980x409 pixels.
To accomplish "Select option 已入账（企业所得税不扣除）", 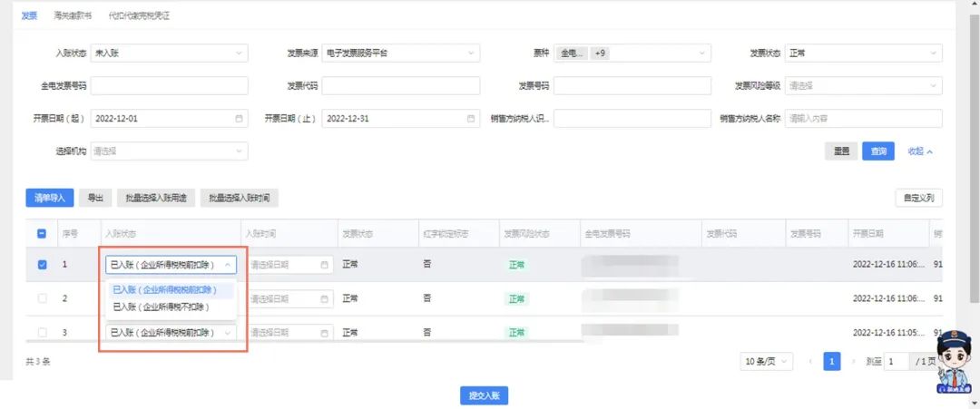I will click(x=162, y=307).
